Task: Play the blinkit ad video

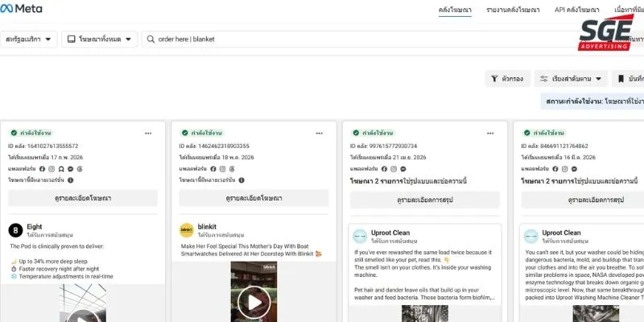Action: click(254, 303)
